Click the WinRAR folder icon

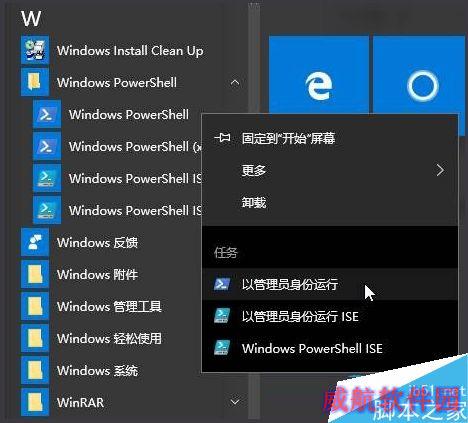[x=35, y=402]
